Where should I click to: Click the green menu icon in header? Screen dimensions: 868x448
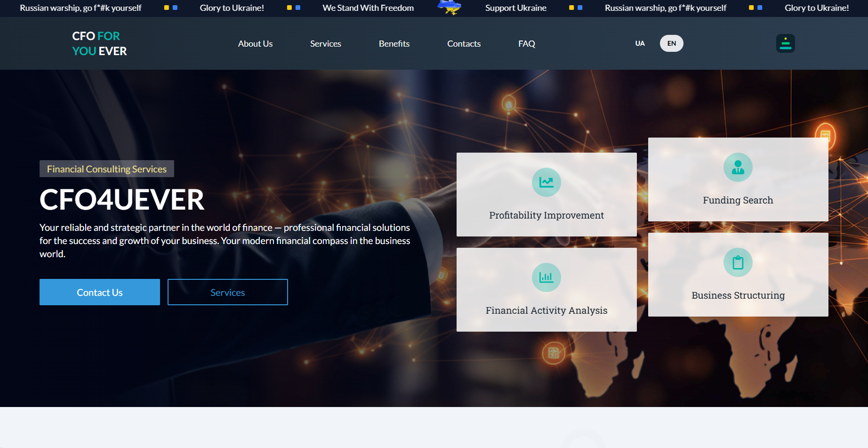tap(785, 43)
